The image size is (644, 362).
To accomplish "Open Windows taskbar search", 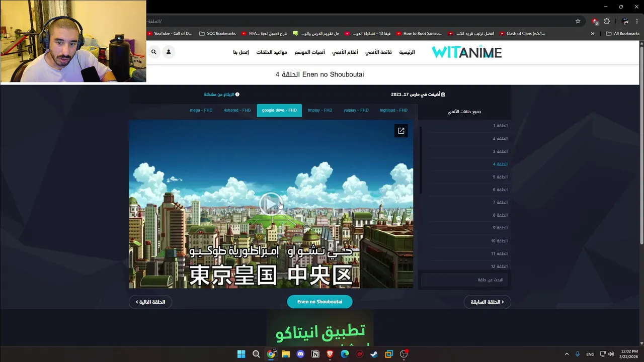I will click(x=256, y=354).
